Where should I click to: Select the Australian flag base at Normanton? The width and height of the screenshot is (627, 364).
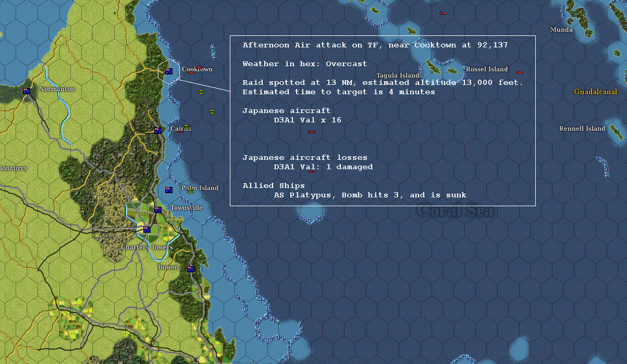click(x=27, y=91)
